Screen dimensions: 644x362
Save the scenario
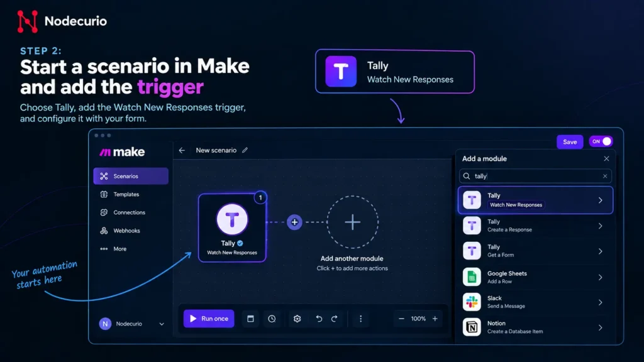click(x=570, y=141)
